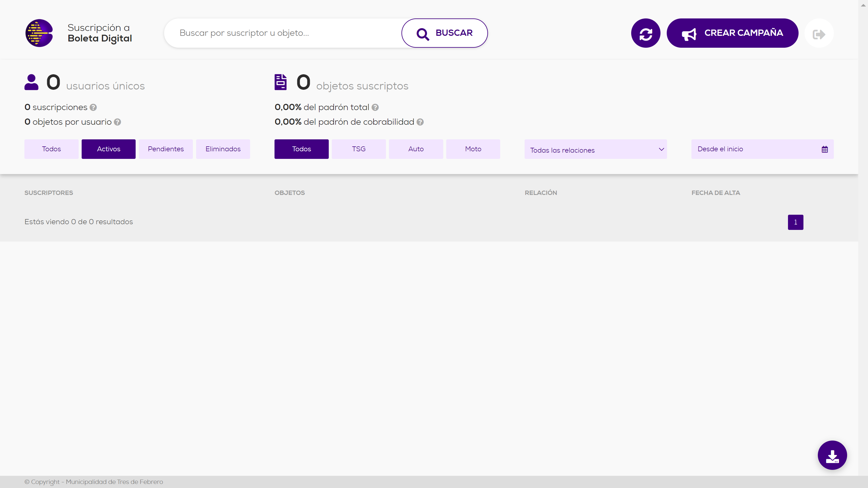Filter objects by Auto tab

pyautogui.click(x=416, y=149)
